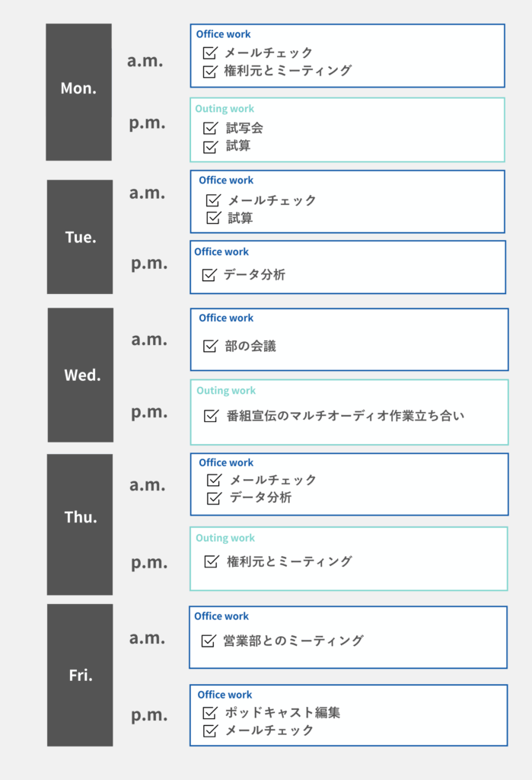
Task: Untick Tuesday afternoon データ分析 checkbox
Action: click(x=209, y=275)
